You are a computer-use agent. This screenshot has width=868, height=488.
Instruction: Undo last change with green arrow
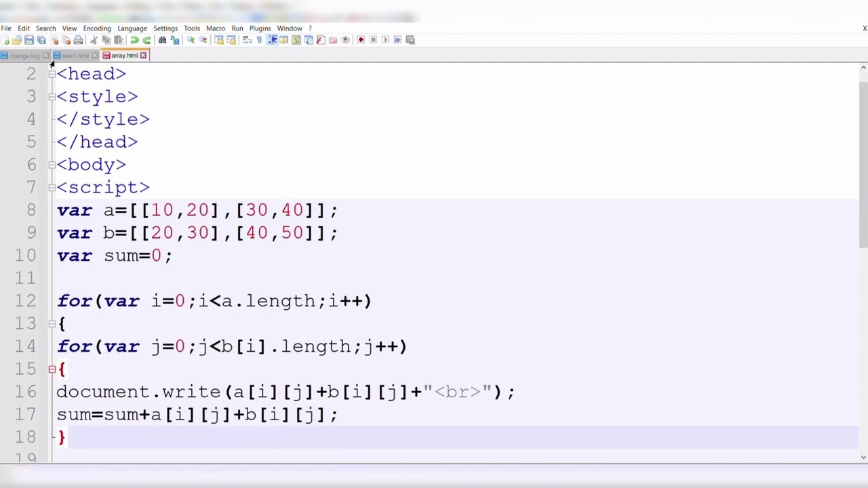pos(134,40)
